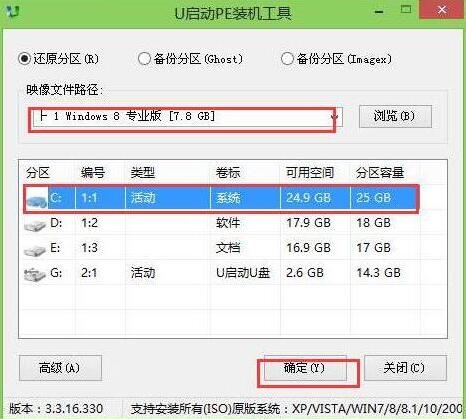Click the E: drive icon
The image size is (466, 419).
35,250
